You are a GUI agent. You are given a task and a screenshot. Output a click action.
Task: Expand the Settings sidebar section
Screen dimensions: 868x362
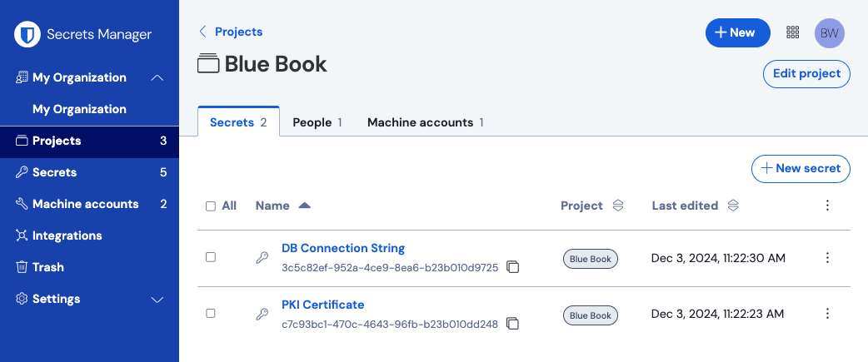point(157,299)
